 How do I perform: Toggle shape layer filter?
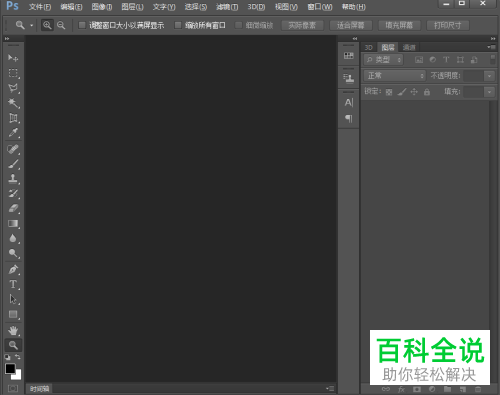coord(460,60)
